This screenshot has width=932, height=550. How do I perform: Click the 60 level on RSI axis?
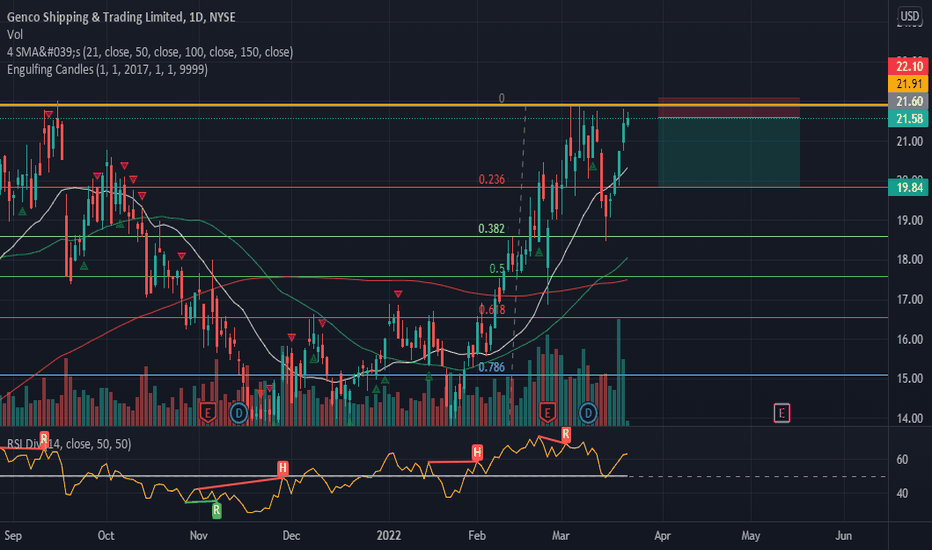coord(902,459)
